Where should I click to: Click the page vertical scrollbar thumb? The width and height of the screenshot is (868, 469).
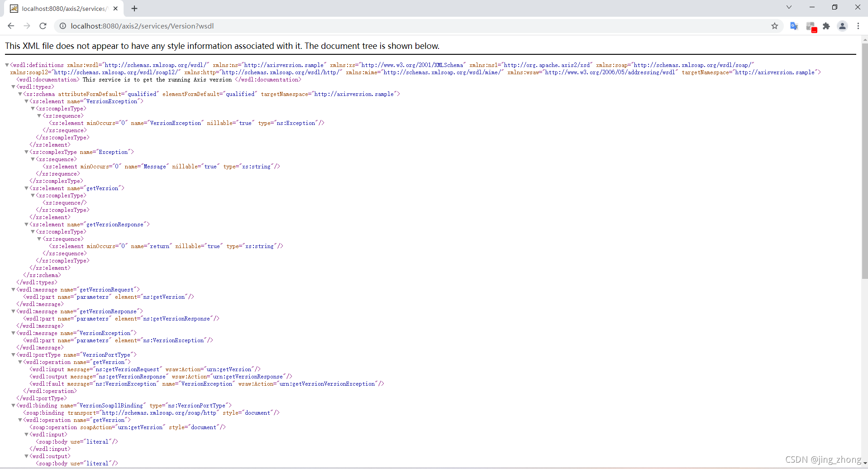tap(864, 161)
